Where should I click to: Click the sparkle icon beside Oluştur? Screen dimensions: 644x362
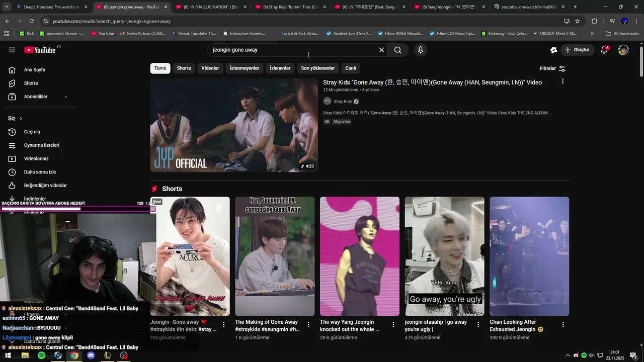click(553, 50)
